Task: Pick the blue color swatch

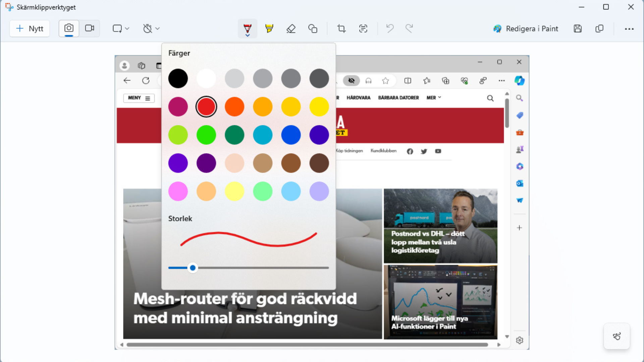Action: tap(291, 135)
